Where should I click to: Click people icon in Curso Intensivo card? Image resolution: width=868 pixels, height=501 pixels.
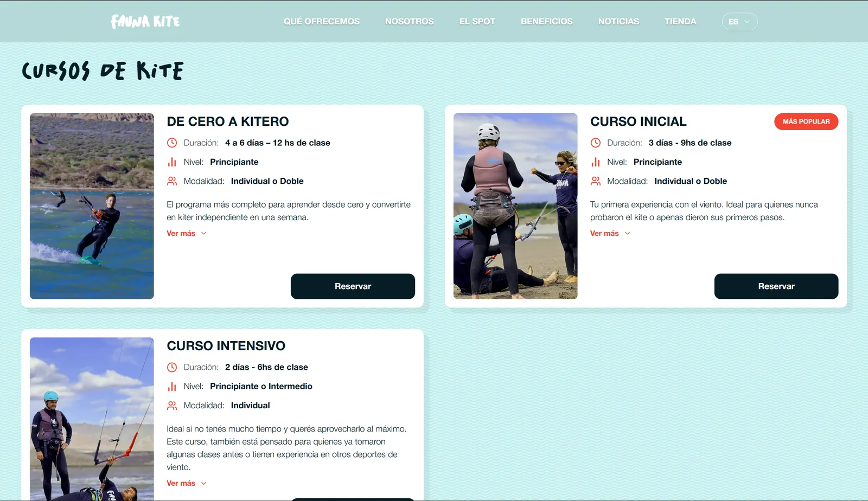[172, 406]
